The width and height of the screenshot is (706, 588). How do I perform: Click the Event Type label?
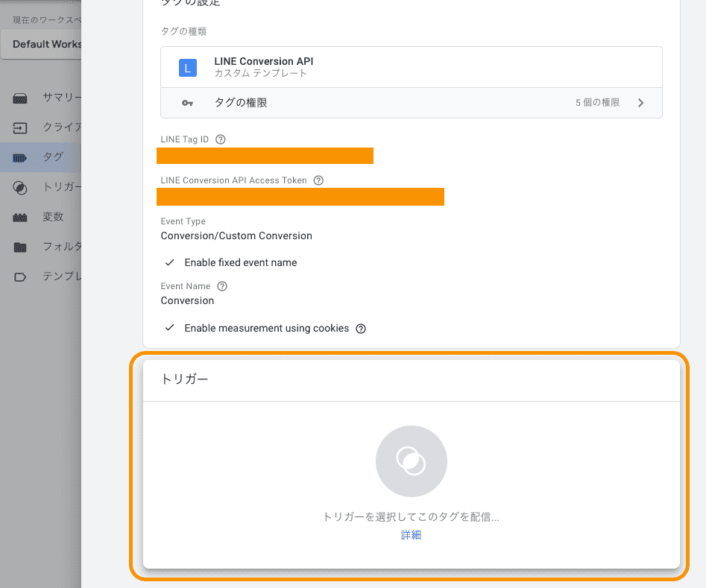pos(183,221)
